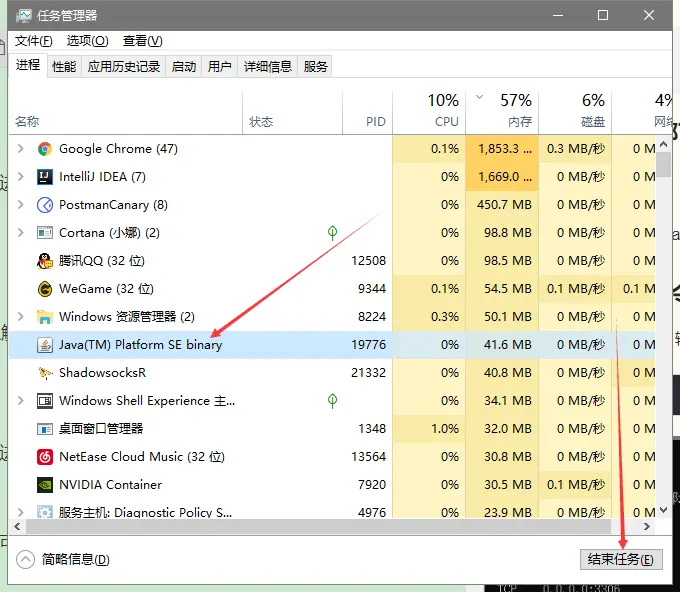Click the 1,853.3 memory value for Chrome
The height and width of the screenshot is (592, 680).
pos(505,149)
